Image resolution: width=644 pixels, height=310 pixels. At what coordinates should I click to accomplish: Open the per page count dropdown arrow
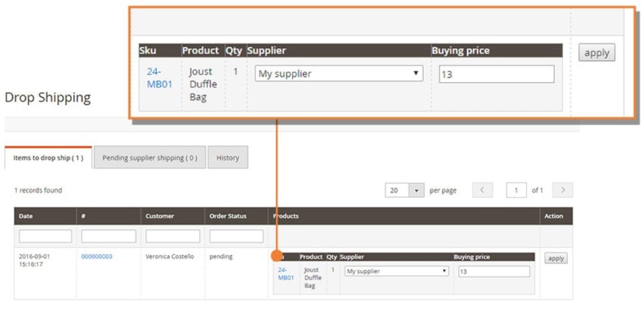click(x=417, y=190)
